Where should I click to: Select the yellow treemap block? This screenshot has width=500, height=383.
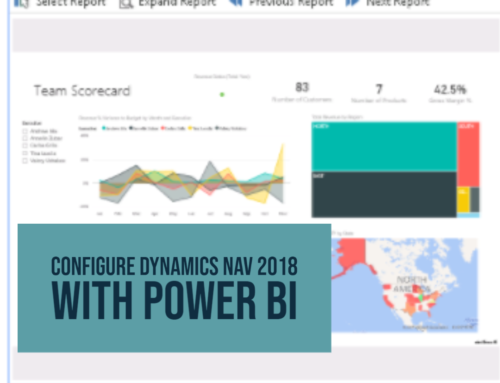[463, 200]
